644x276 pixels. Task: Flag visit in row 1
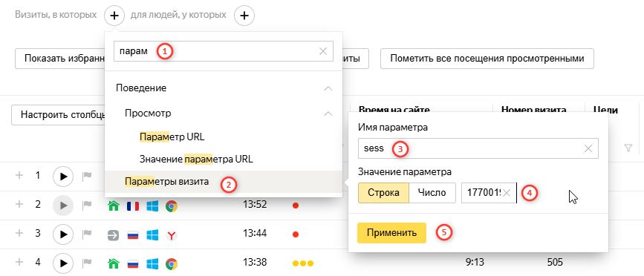click(x=87, y=177)
